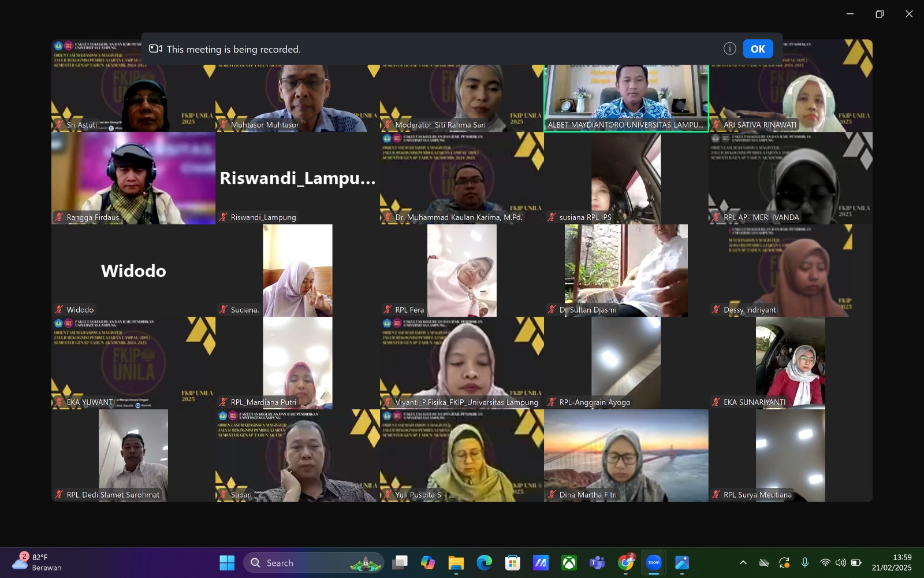Click the microphone icon in system tray
This screenshot has width=924, height=578.
pyautogui.click(x=805, y=562)
